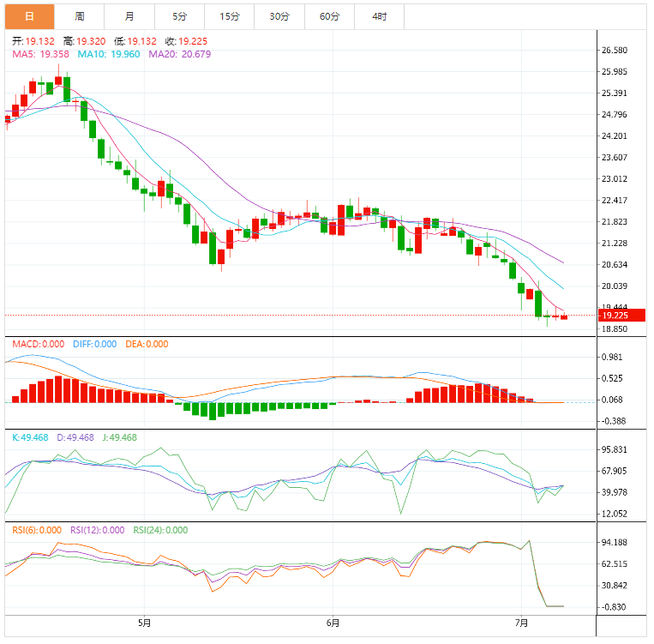The height and width of the screenshot is (644, 654).
Task: Open the 4时 timeframe tab
Action: [380, 16]
